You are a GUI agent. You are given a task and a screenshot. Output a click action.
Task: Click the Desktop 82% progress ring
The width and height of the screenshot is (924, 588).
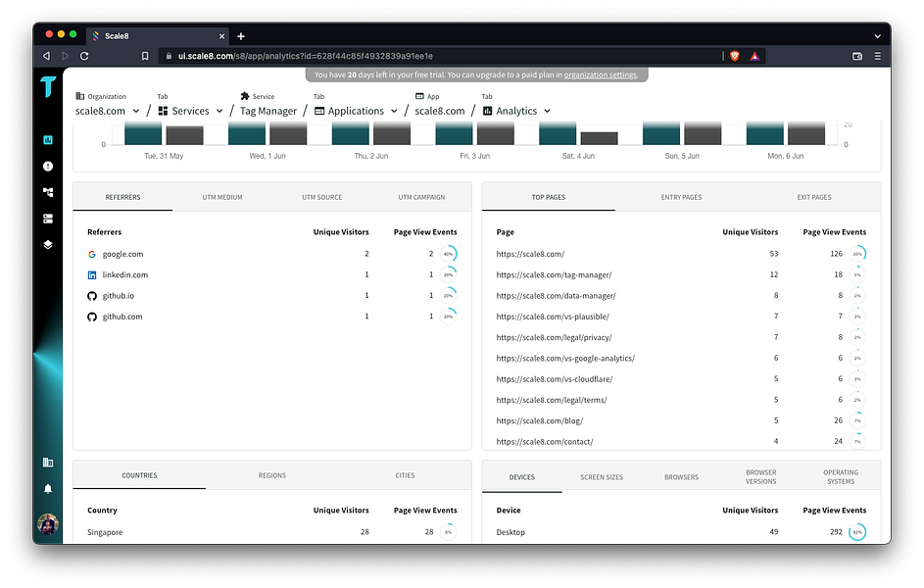(x=857, y=532)
